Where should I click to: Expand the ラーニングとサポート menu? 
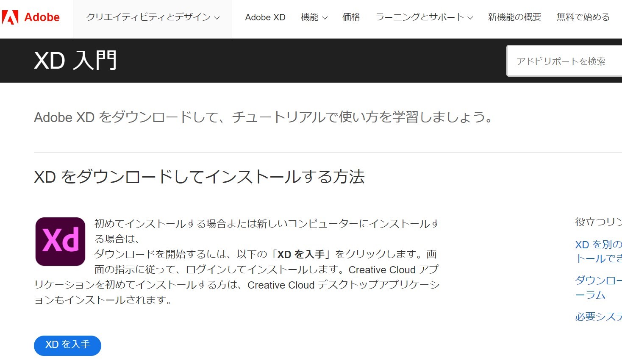[x=424, y=17]
